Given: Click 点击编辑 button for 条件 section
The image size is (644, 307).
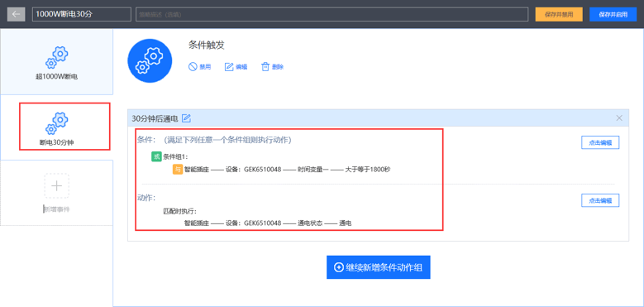Looking at the screenshot, I should tap(600, 142).
